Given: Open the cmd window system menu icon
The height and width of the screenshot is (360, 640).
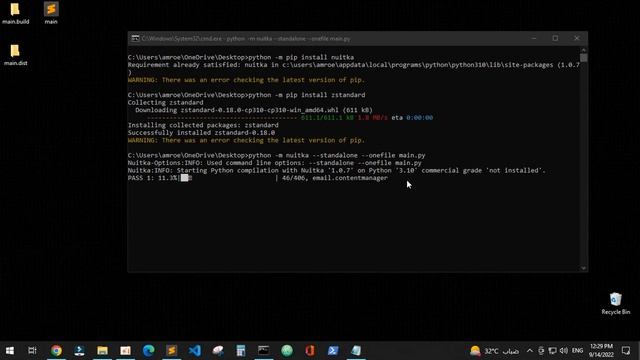Looking at the screenshot, I should tap(135, 38).
